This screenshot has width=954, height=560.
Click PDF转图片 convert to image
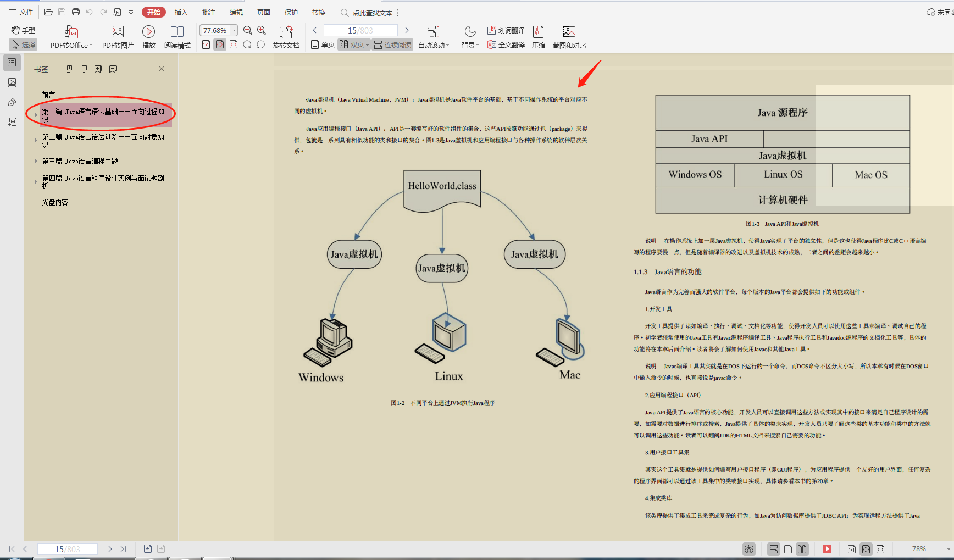(x=118, y=37)
